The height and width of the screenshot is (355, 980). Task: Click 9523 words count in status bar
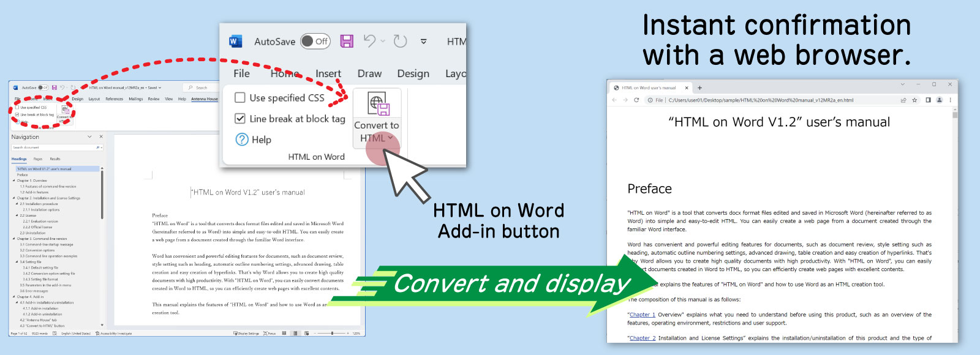point(39,334)
